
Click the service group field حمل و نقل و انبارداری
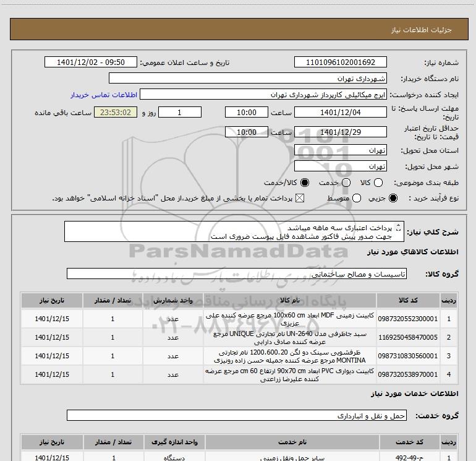coord(237,415)
